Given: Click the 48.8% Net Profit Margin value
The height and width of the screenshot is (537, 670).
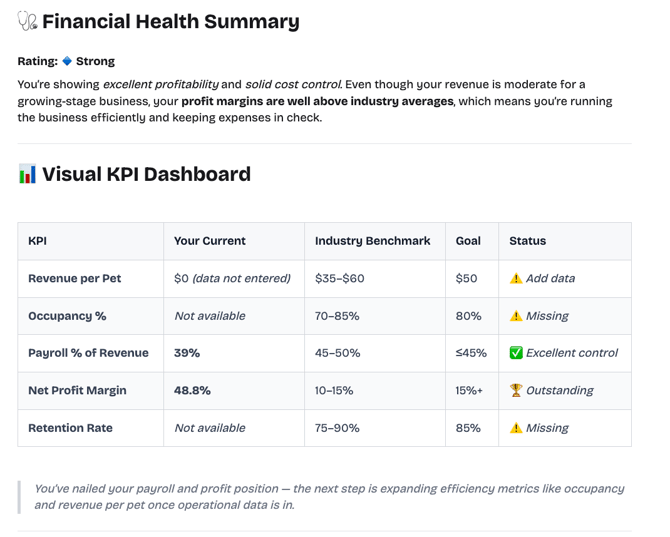Looking at the screenshot, I should 192,391.
